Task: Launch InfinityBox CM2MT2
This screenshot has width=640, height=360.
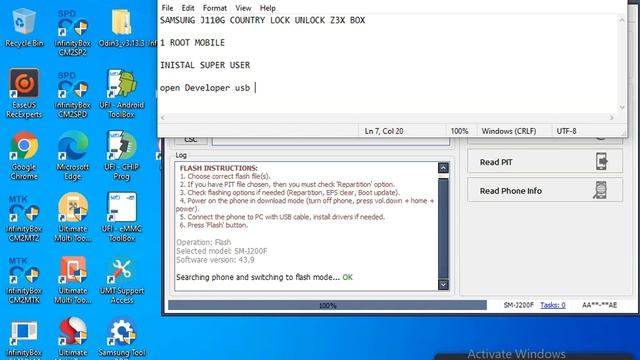Action: pos(24,218)
